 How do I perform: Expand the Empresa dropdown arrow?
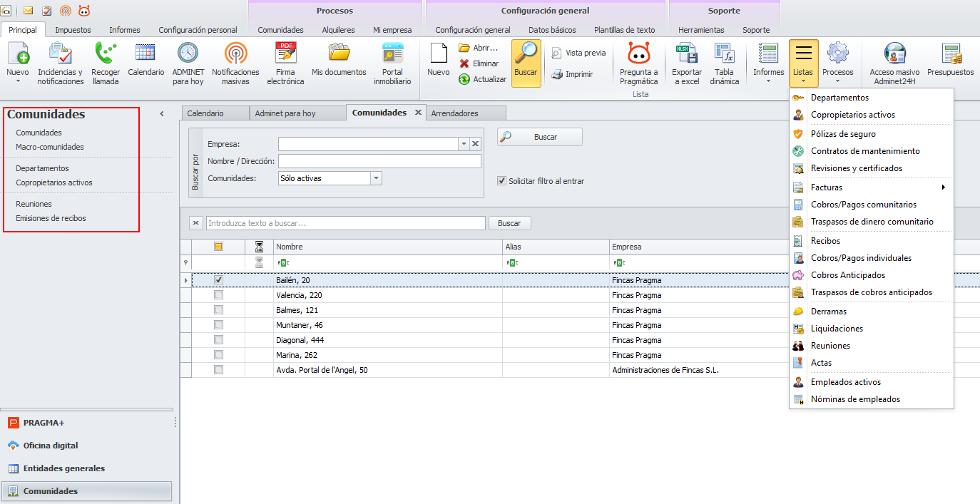(464, 144)
